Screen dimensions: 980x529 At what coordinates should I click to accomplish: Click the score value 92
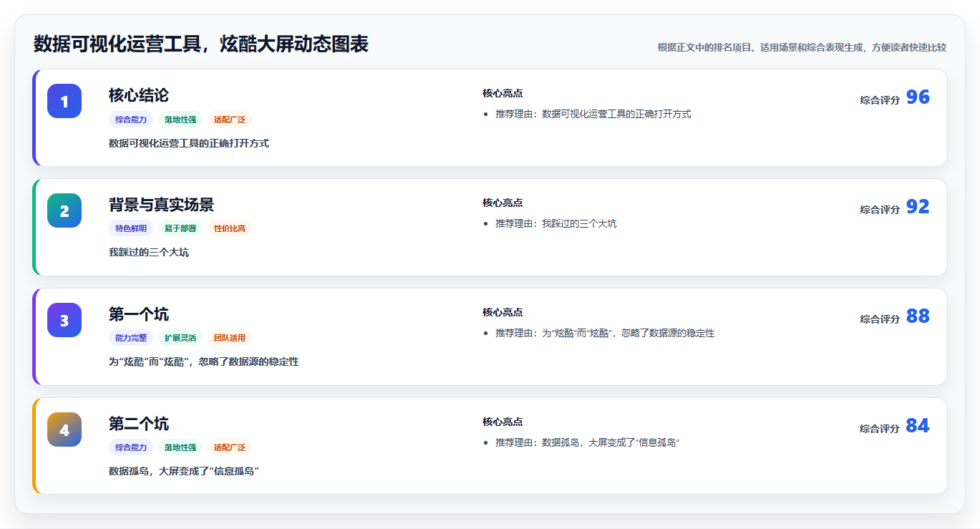pos(918,207)
